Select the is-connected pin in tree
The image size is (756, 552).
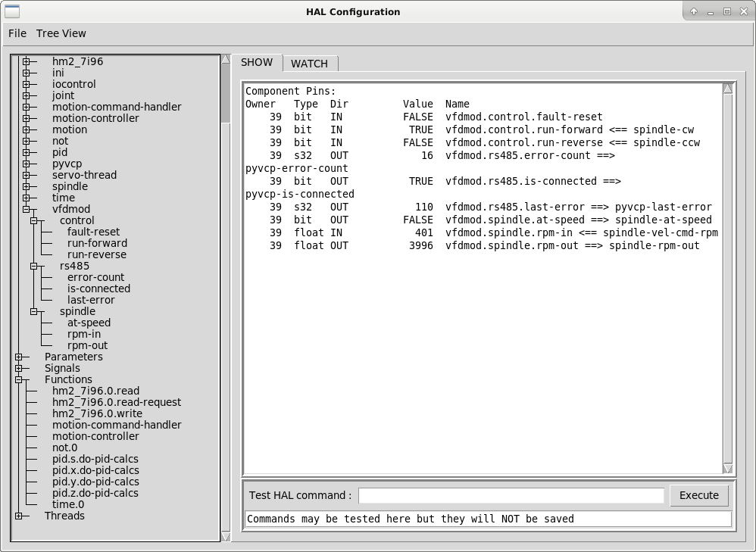coord(98,288)
